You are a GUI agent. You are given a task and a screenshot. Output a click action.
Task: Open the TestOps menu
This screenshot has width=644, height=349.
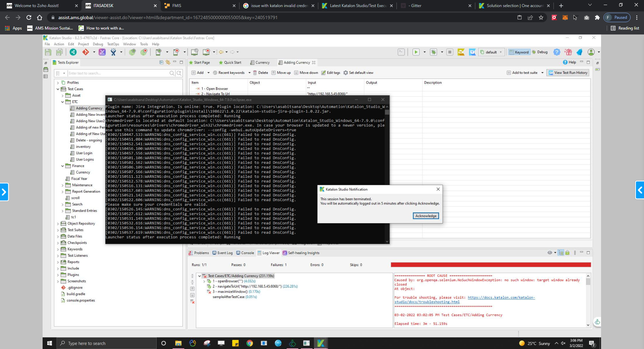113,44
